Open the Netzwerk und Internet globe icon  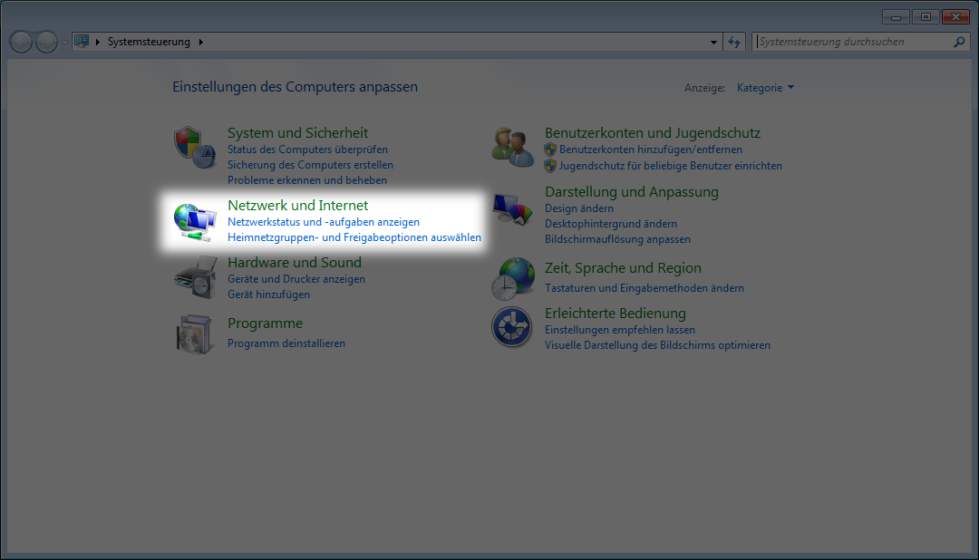194,222
